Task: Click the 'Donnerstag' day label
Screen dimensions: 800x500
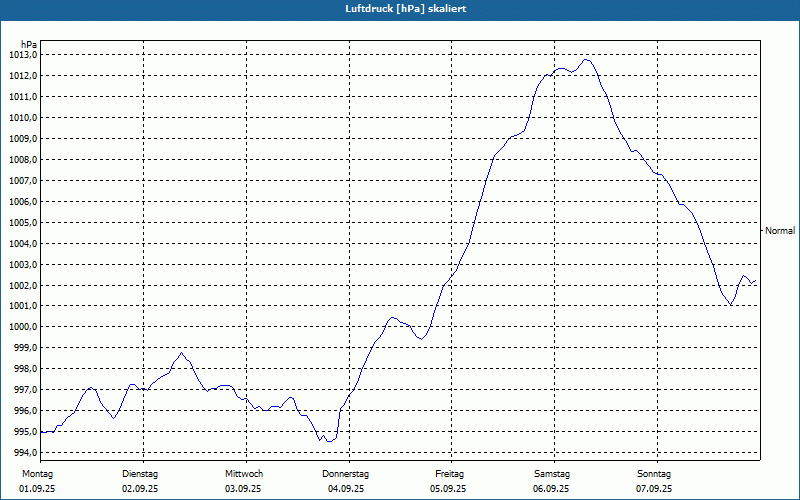Action: click(x=345, y=474)
